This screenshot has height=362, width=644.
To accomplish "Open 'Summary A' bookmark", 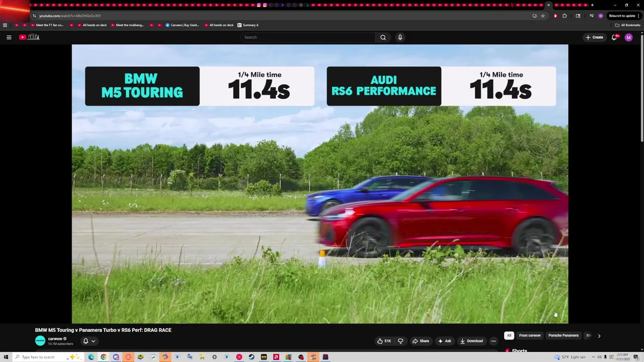I will 248,25.
